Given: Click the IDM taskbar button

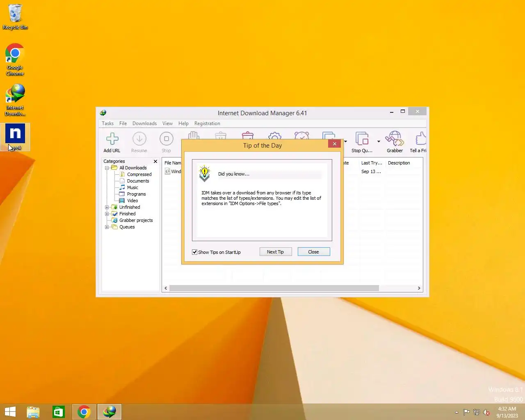Looking at the screenshot, I should click(x=110, y=412).
